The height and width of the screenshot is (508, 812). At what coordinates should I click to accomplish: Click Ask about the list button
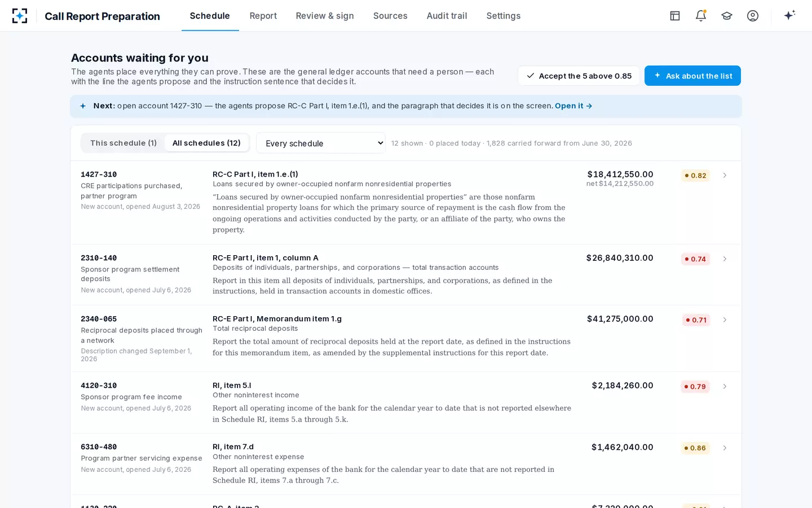[x=692, y=76]
